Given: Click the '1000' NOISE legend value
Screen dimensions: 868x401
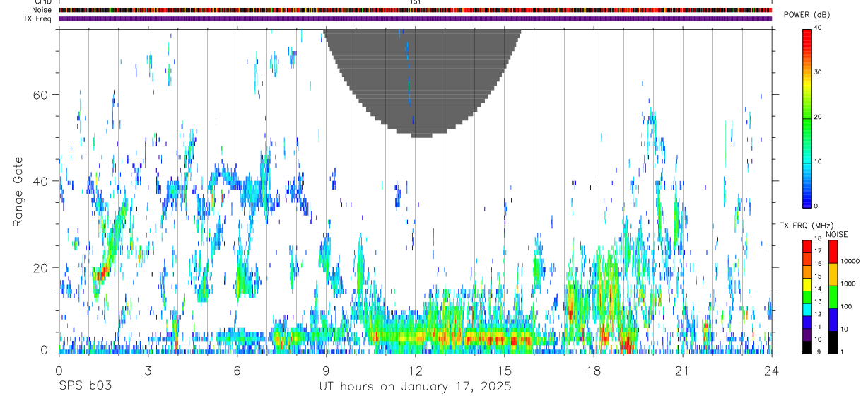Looking at the screenshot, I should 848,284.
